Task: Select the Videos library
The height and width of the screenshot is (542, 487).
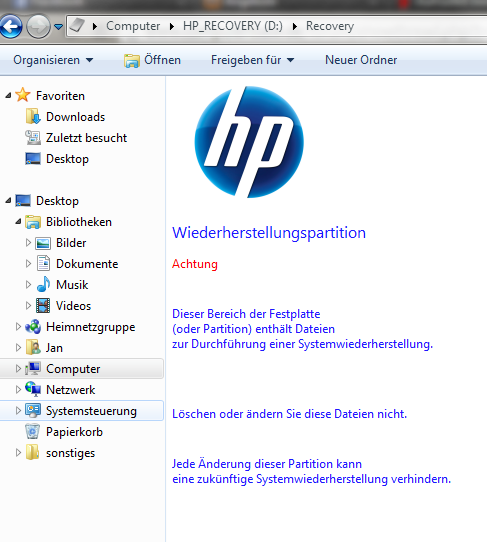Action: pos(74,306)
